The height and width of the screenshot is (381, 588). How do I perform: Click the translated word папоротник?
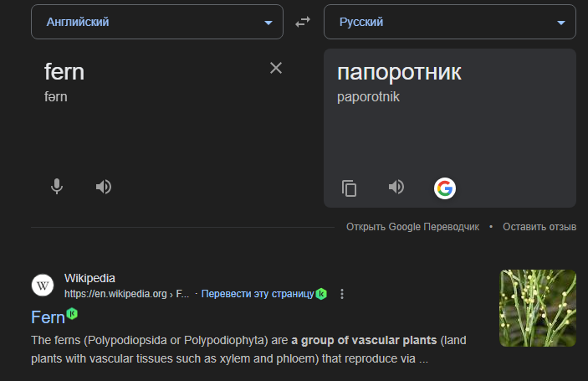(x=399, y=73)
